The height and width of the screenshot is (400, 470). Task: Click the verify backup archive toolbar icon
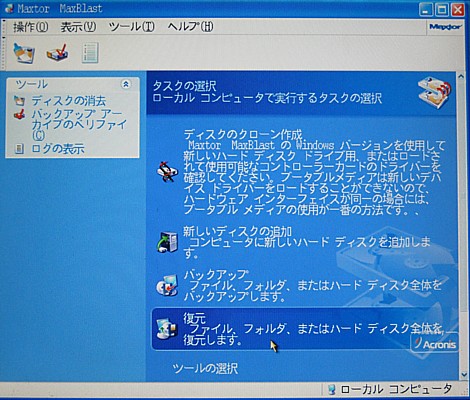(57, 53)
